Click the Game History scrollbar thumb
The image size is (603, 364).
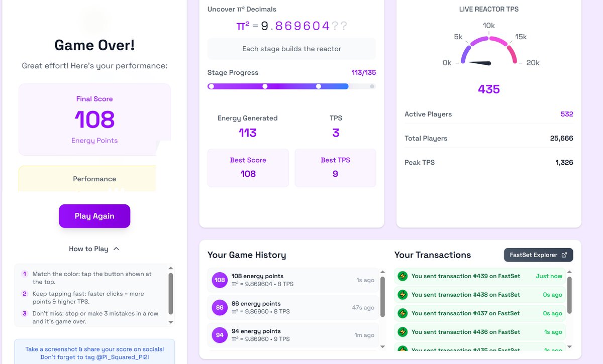382,297
